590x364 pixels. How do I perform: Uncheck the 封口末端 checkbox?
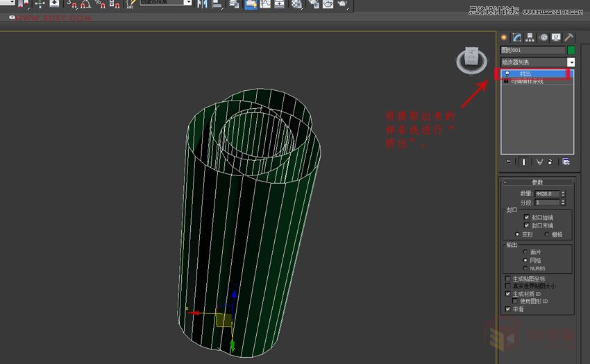pos(526,225)
